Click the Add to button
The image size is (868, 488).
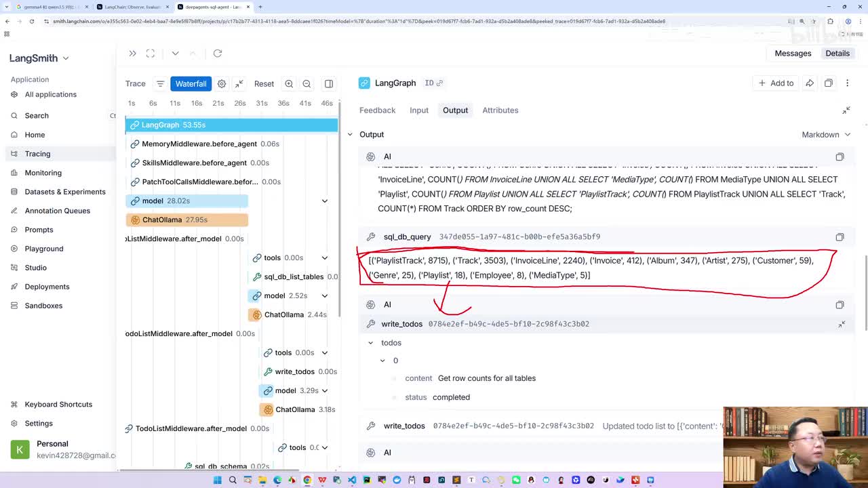point(776,83)
